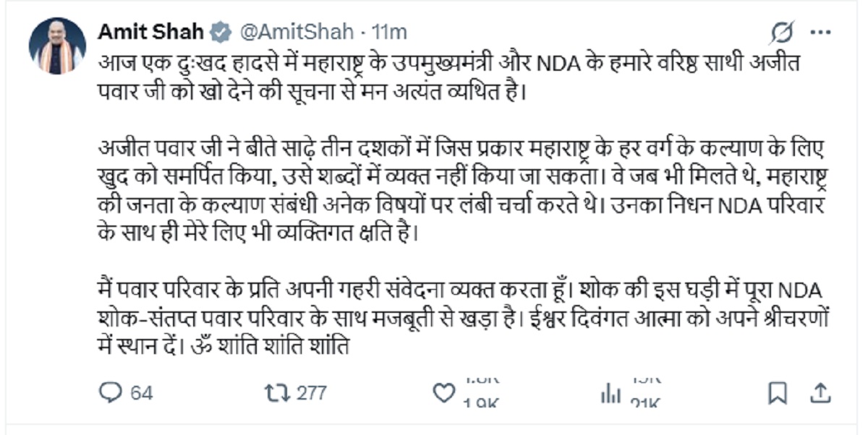Click the view count number beside chart
This screenshot has height=435, width=868.
646,393
